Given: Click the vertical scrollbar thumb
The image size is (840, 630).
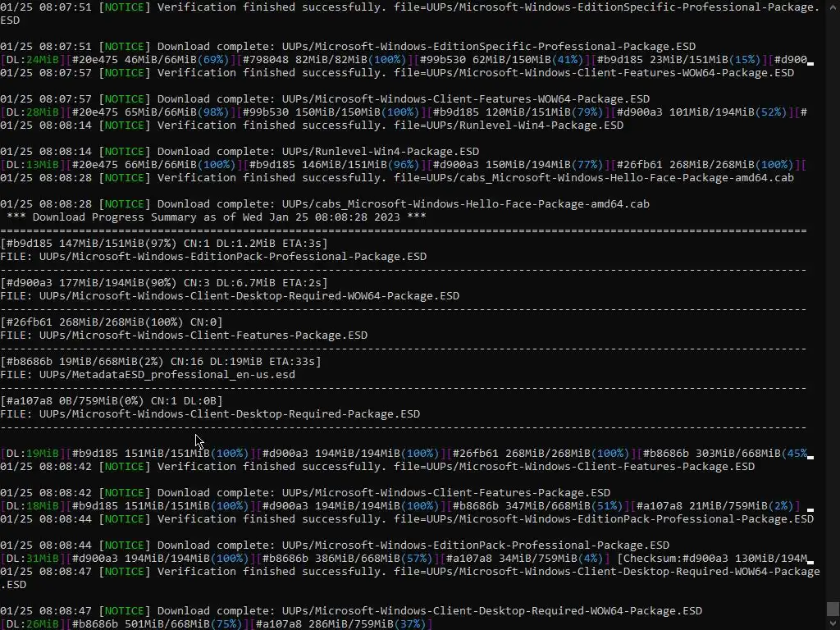Looking at the screenshot, I should point(832,609).
